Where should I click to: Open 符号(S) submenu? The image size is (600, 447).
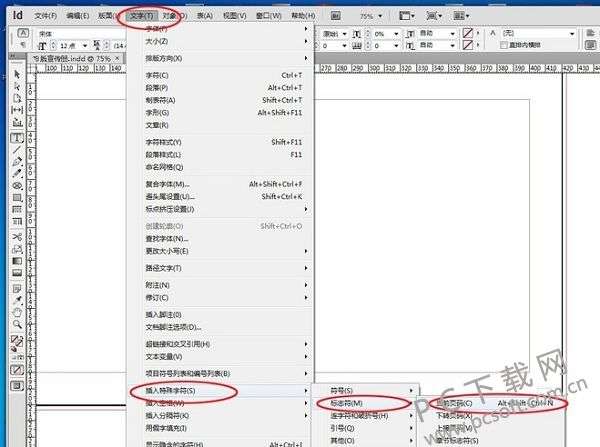(366, 390)
